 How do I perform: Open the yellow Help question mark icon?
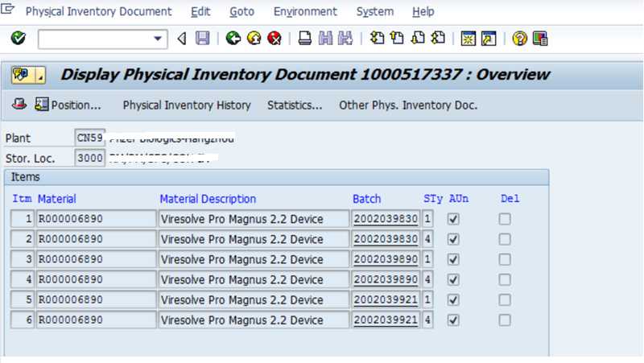click(519, 39)
